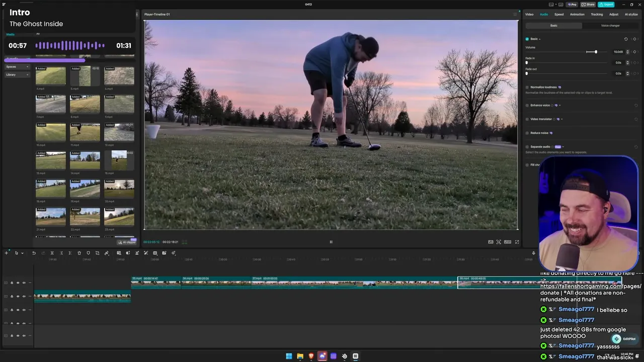The width and height of the screenshot is (644, 362).
Task: Hide the second timeline track with eye icon
Action: [x=18, y=296]
